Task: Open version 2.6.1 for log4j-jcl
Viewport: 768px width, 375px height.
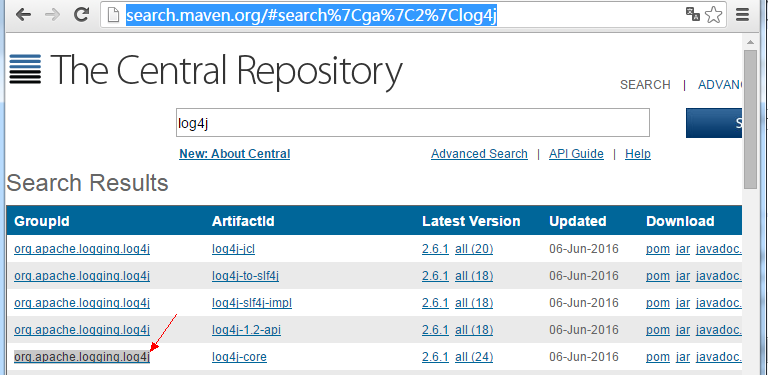Action: pyautogui.click(x=435, y=249)
